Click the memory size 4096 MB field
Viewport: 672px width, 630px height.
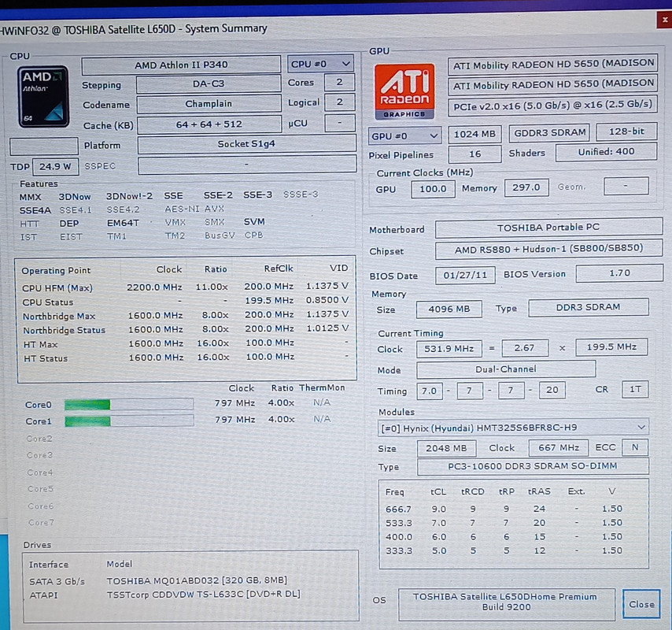point(449,309)
